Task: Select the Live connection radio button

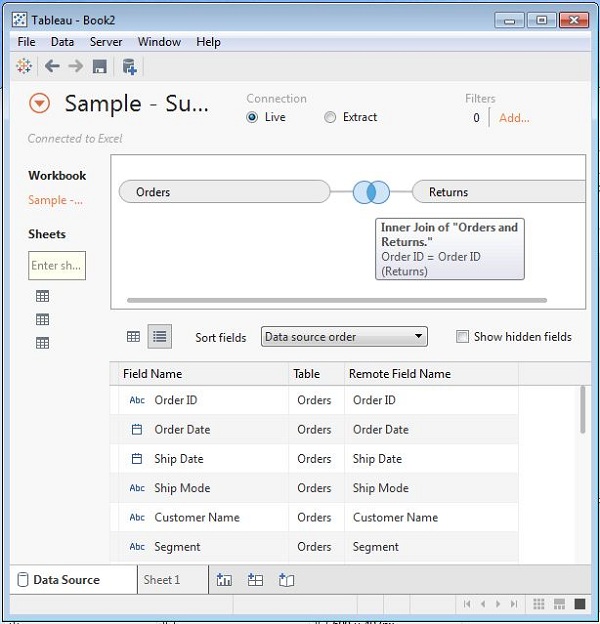Action: [252, 117]
